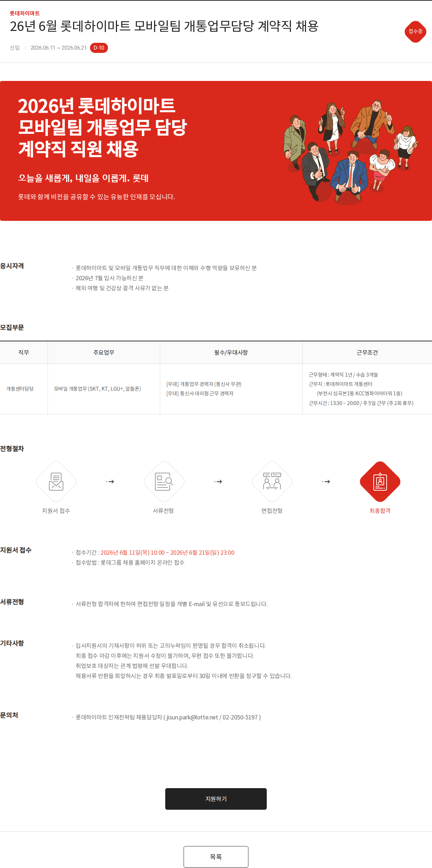Click the 접수중 status badge
The width and height of the screenshot is (432, 868).
point(415,32)
